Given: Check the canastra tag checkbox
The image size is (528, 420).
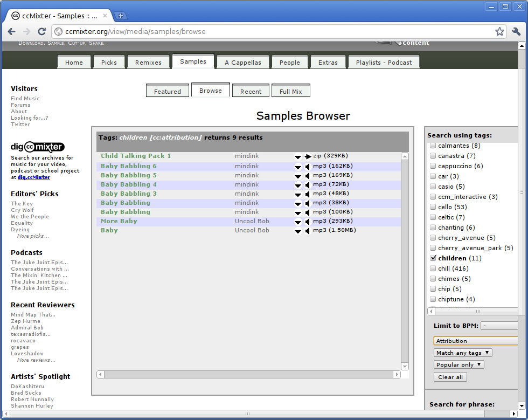Looking at the screenshot, I should click(433, 156).
